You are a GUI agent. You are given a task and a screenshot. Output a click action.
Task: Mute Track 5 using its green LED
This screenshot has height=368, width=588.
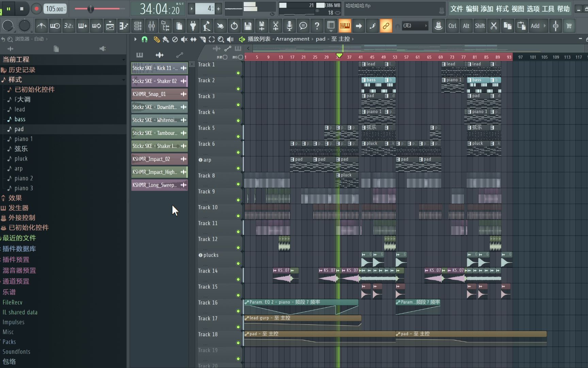click(238, 136)
